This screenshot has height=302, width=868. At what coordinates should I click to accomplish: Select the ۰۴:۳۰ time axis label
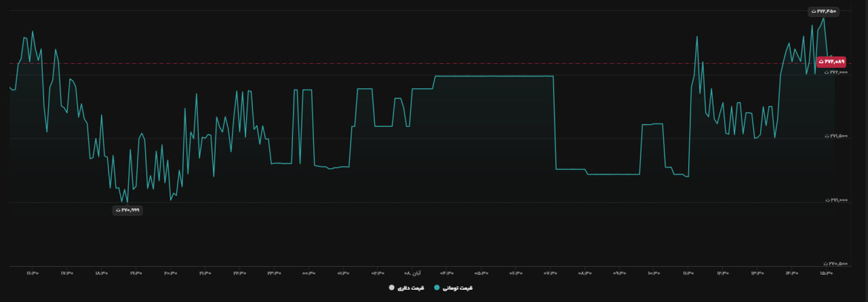447,273
